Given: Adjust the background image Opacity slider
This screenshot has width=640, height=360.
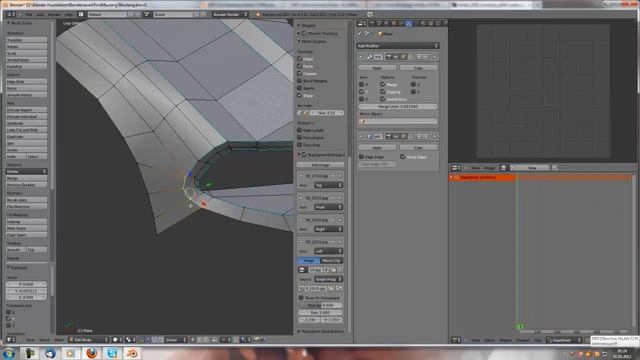Looking at the screenshot, I should (320, 305).
